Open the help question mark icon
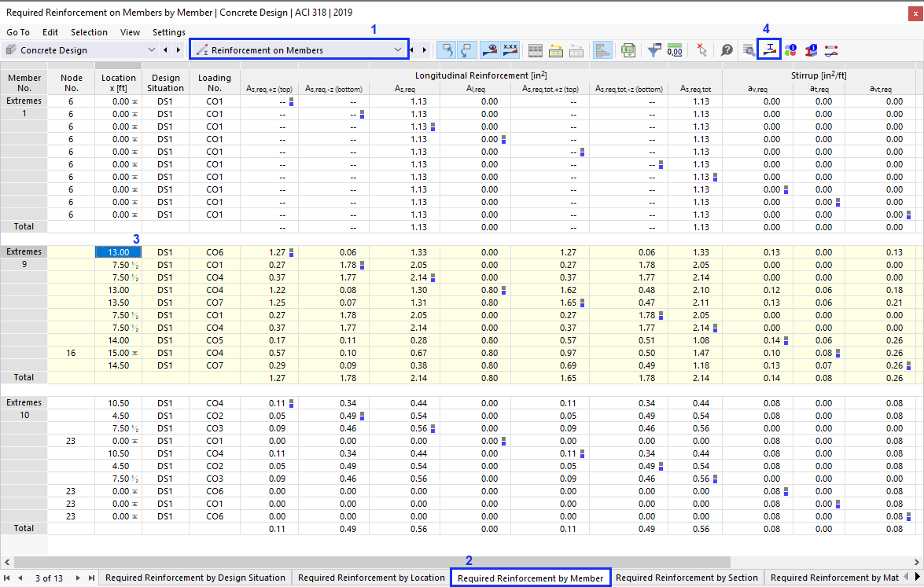This screenshot has width=924, height=587. (x=727, y=50)
